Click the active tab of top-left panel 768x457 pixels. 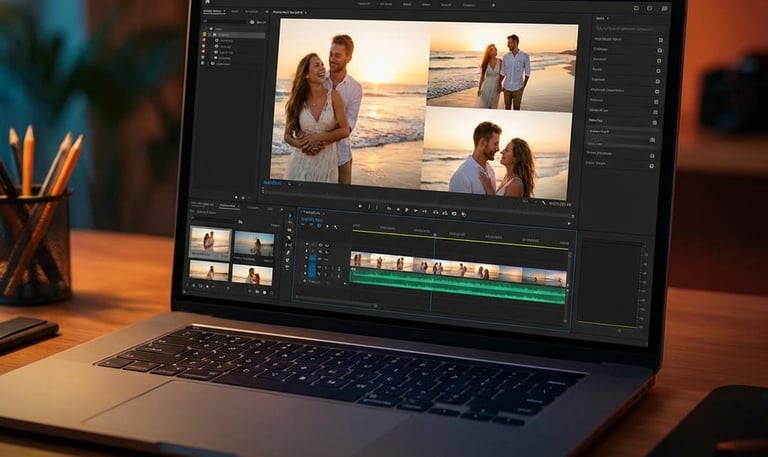pyautogui.click(x=214, y=11)
